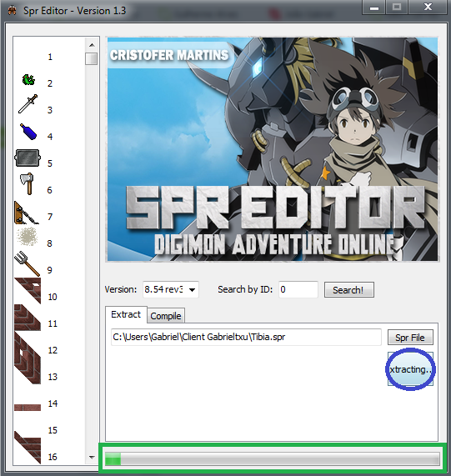Select the pitchfork sprite number 9
The width and height of the screenshot is (451, 476).
click(27, 263)
